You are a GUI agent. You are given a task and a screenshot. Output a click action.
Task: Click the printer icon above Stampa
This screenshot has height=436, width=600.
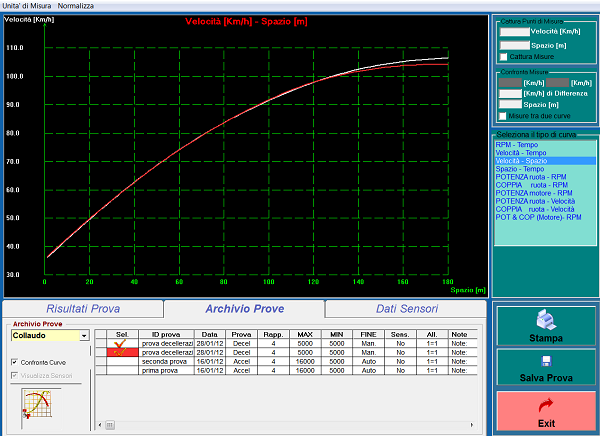point(546,321)
